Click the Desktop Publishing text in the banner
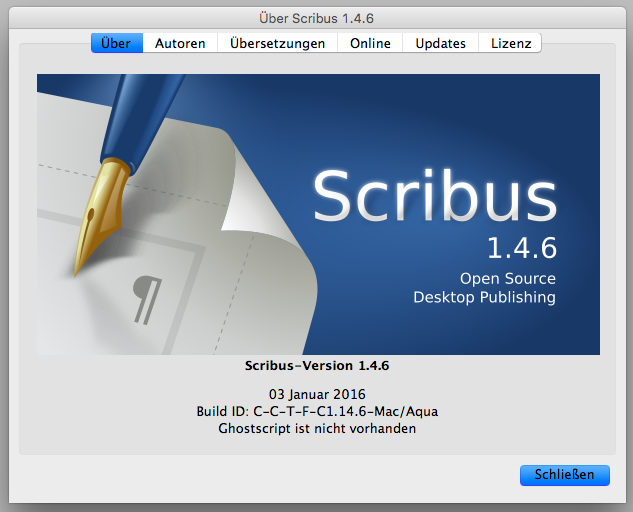Screen dimensions: 633x512 (x=484, y=297)
